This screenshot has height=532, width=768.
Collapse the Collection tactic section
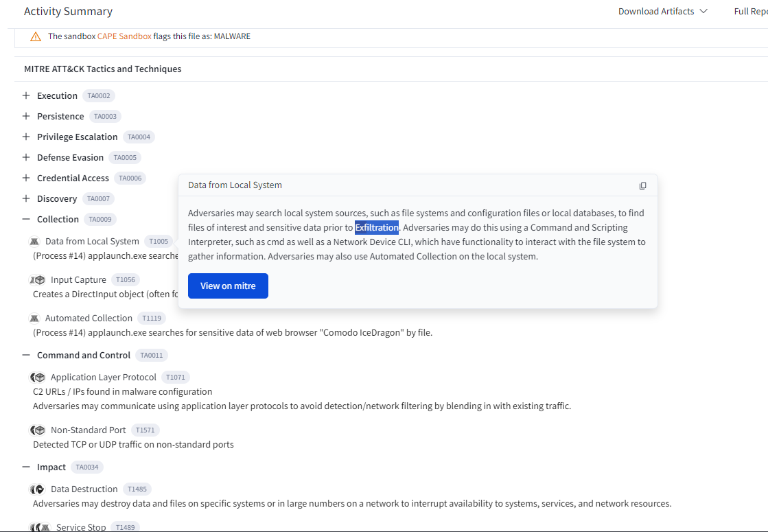click(x=26, y=219)
